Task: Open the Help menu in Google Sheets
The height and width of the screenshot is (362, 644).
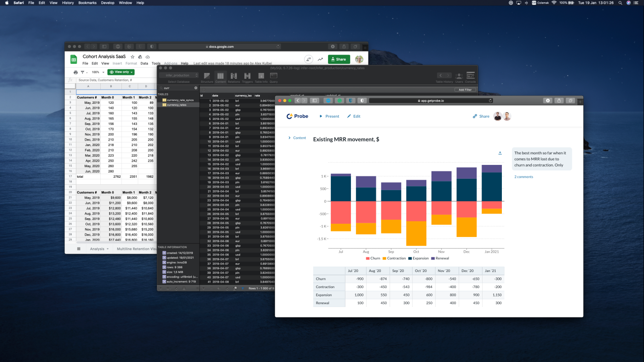Action: coord(184,63)
